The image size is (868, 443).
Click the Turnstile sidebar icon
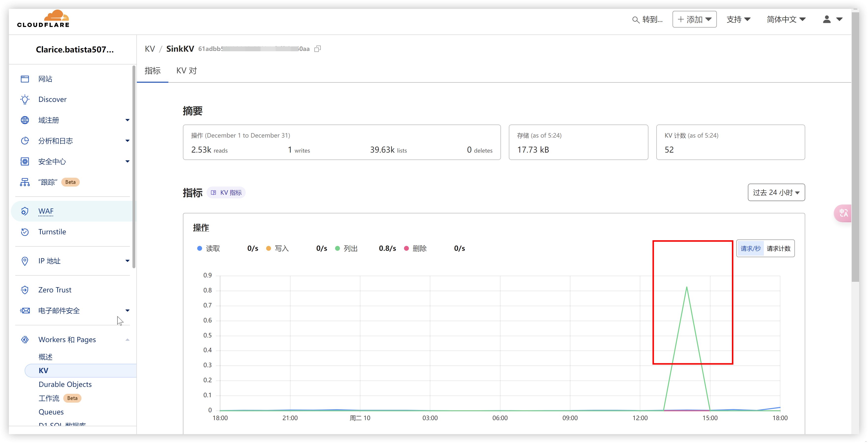coord(25,232)
